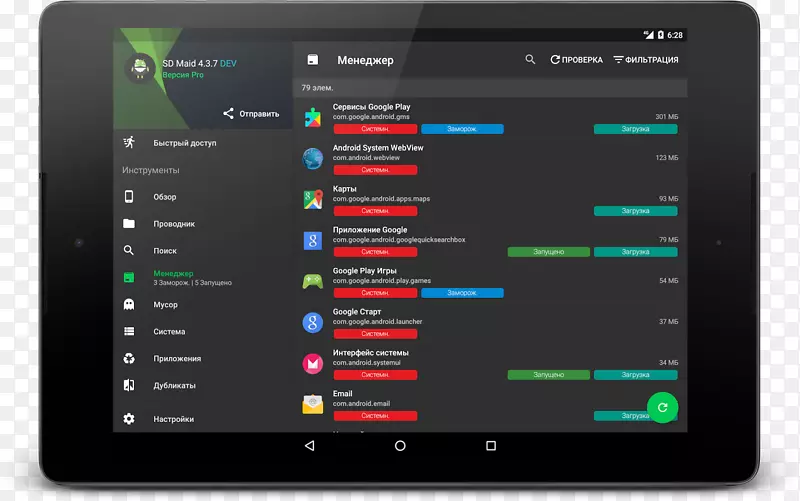800x501 pixels.
Task: Click Запущено tag on Приложение Google
Action: click(x=548, y=252)
